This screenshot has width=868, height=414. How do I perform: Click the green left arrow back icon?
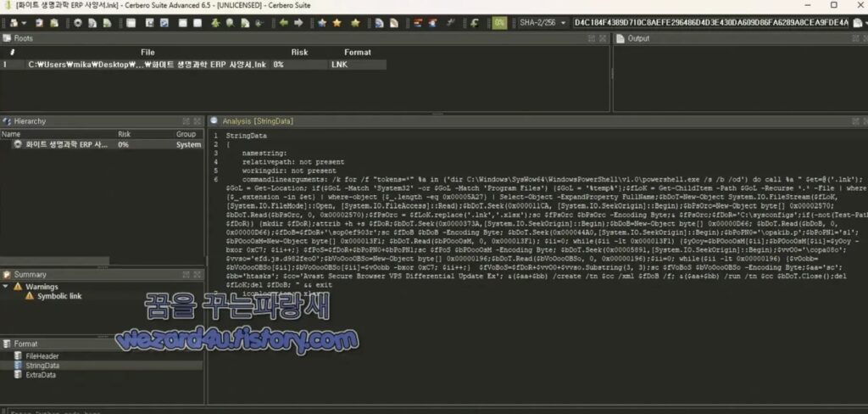283,23
